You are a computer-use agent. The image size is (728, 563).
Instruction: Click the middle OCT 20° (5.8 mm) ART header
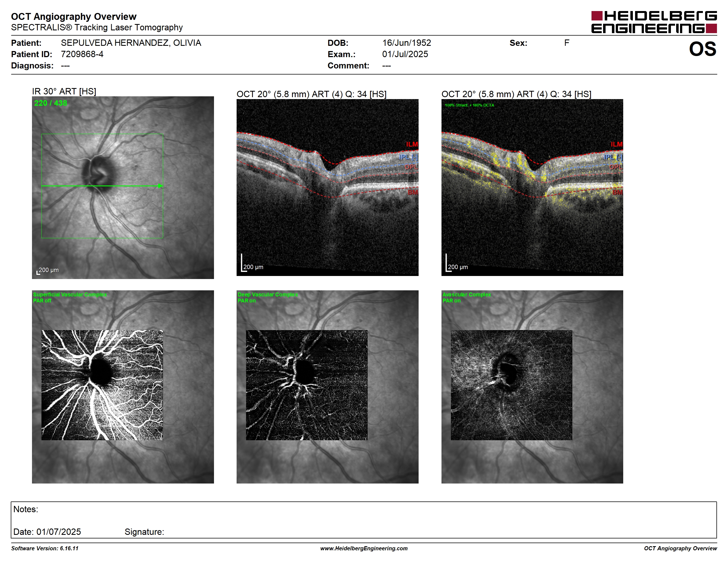click(x=311, y=94)
